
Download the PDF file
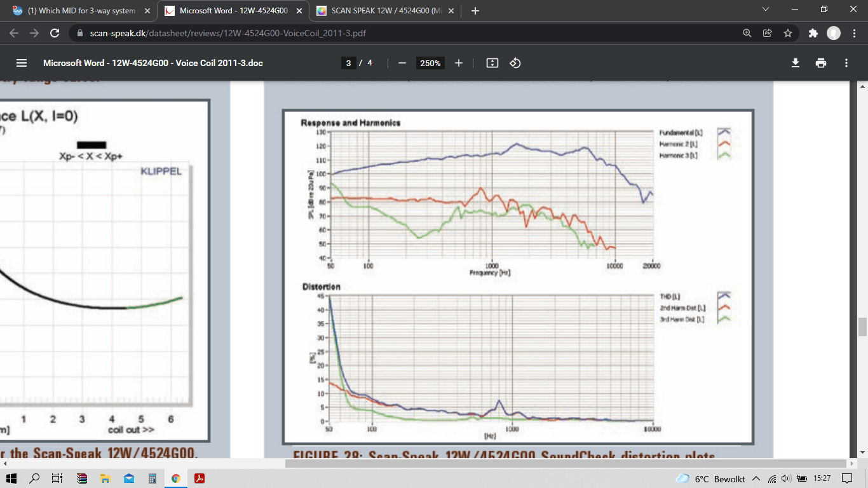[x=795, y=63]
